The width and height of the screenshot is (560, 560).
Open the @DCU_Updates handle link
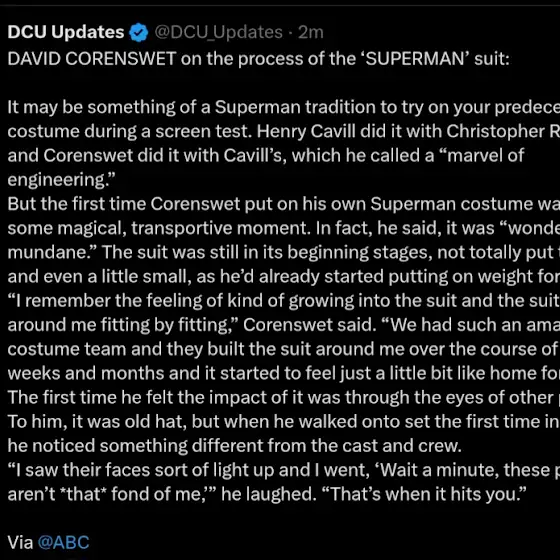219,32
